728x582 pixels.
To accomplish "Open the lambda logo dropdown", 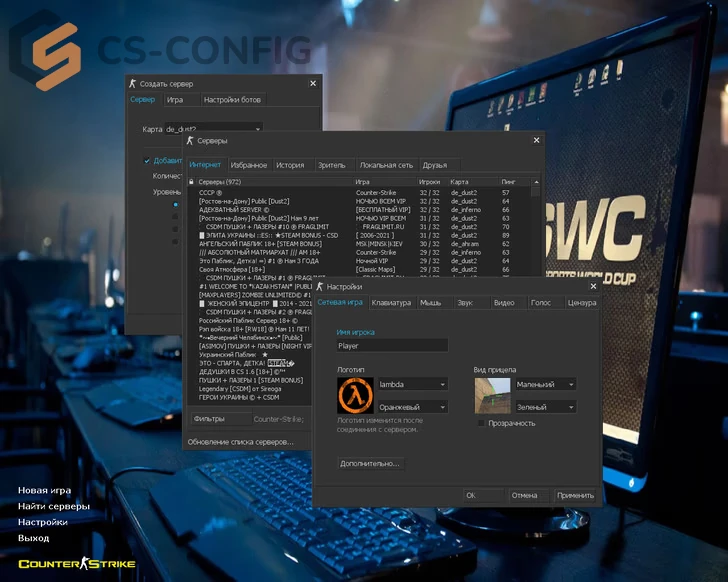I will coord(413,384).
